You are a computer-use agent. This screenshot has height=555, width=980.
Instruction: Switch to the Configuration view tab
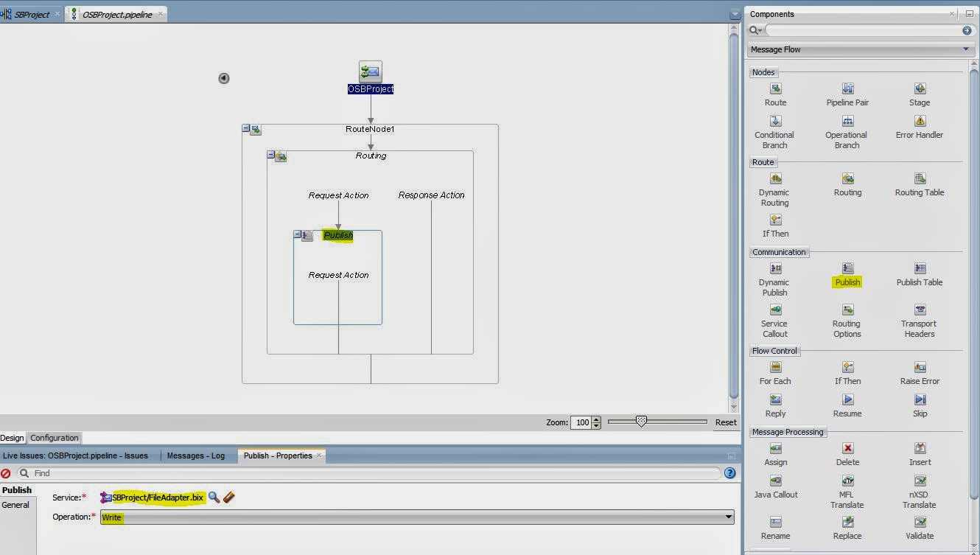pos(55,438)
